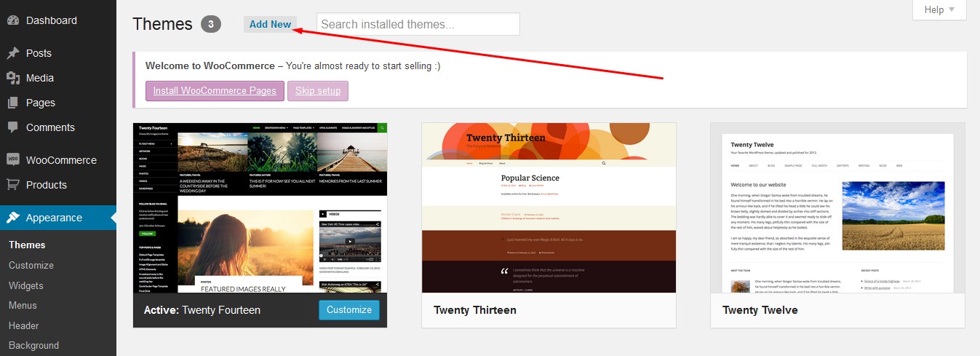Select the Themes submenu item
The image size is (980, 356).
point(27,245)
